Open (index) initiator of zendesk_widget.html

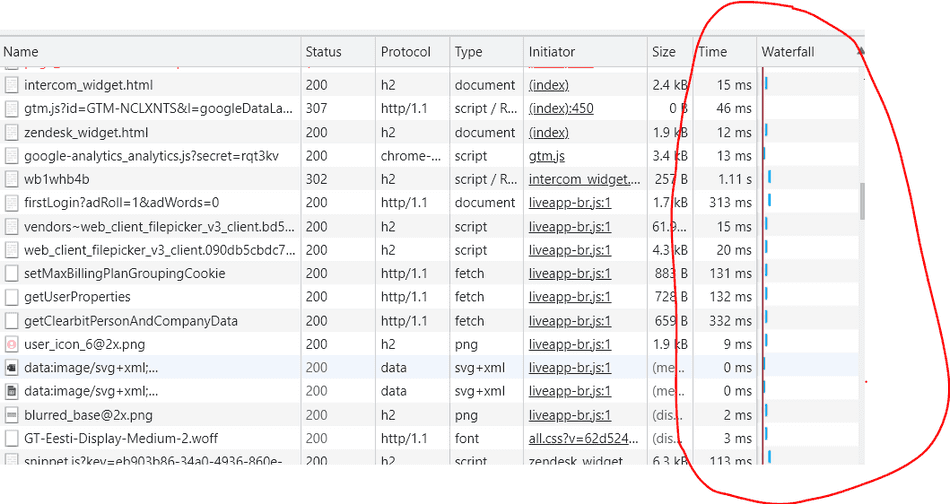(x=549, y=132)
